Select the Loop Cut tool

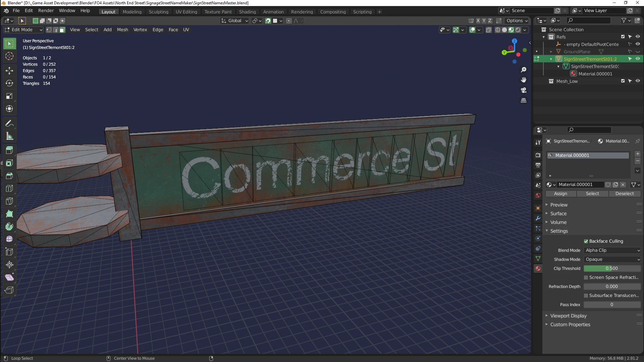pos(9,188)
